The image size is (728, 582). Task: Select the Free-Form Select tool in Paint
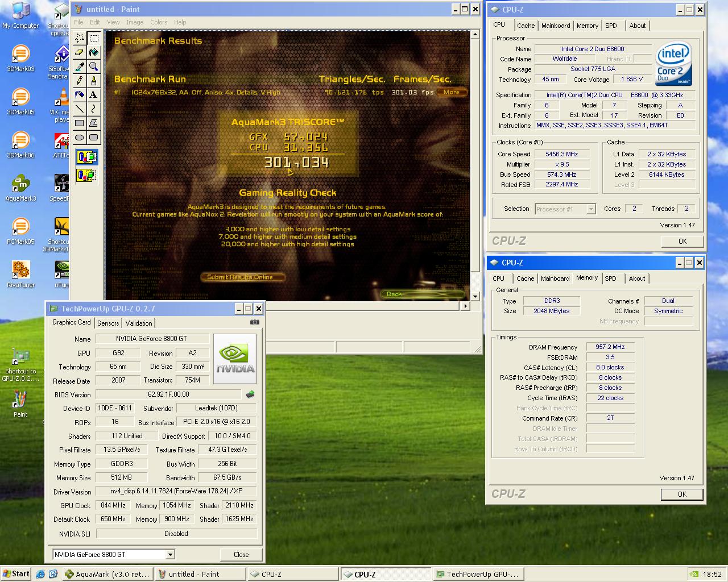point(80,38)
